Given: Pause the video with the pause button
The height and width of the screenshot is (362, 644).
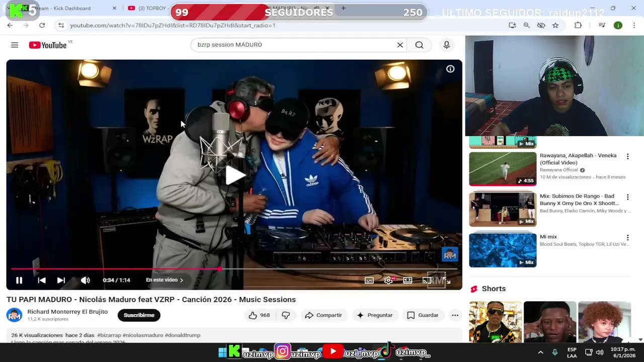Looking at the screenshot, I should click(x=19, y=280).
